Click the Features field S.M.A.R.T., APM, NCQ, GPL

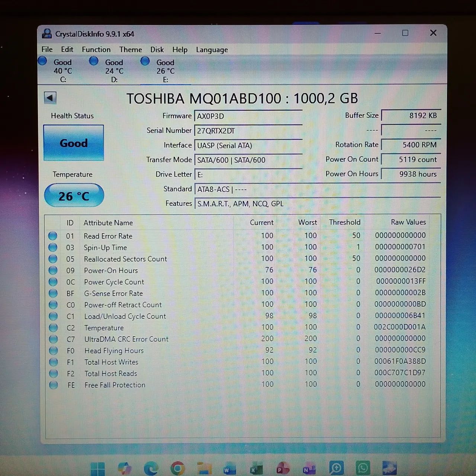tap(317, 204)
